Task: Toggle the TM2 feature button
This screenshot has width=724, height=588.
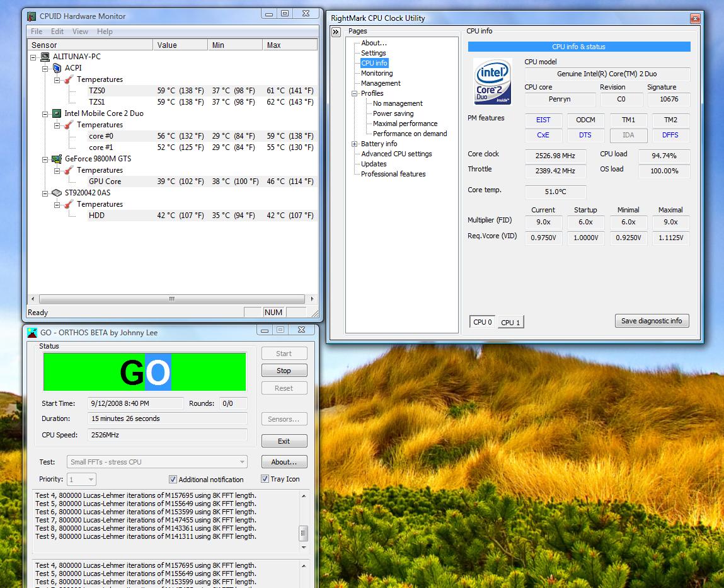Action: (x=670, y=120)
